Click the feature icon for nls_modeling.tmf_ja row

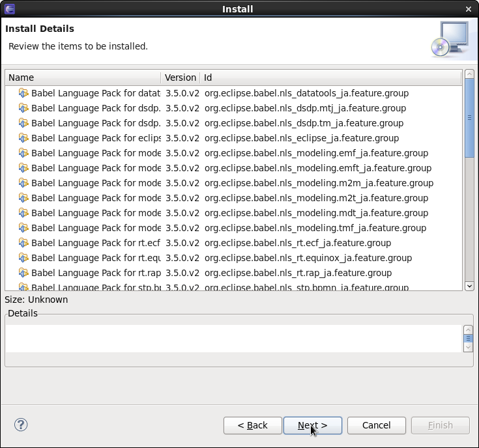pos(23,227)
